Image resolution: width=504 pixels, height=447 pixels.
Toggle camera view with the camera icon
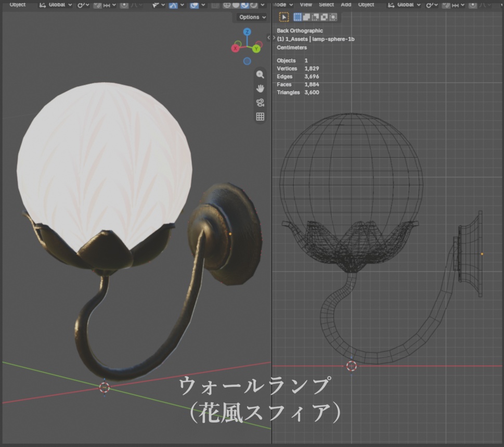point(260,103)
